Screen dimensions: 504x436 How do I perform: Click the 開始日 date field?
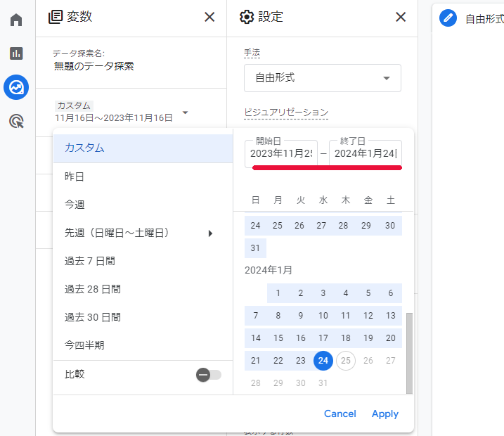click(281, 153)
